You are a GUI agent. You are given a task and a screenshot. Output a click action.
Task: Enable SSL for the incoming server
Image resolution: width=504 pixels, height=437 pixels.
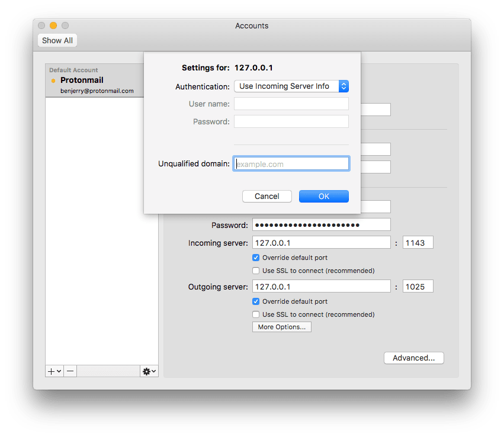[256, 271]
